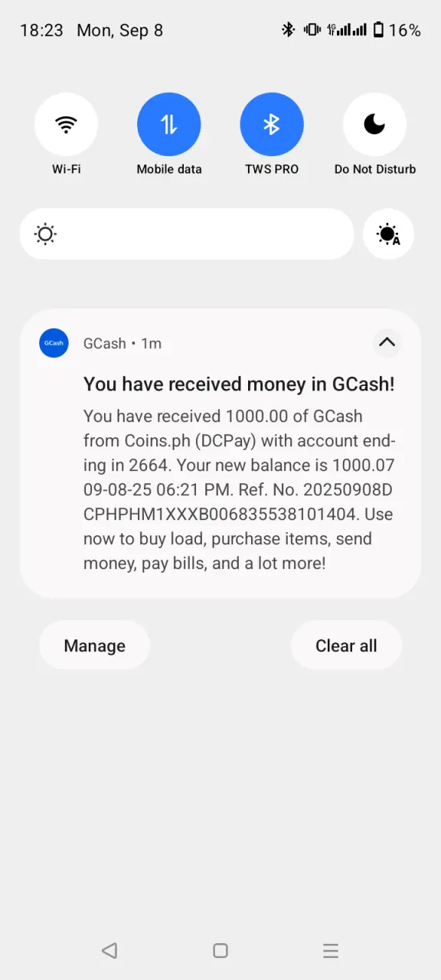
Task: Clear all notifications
Action: click(x=346, y=645)
